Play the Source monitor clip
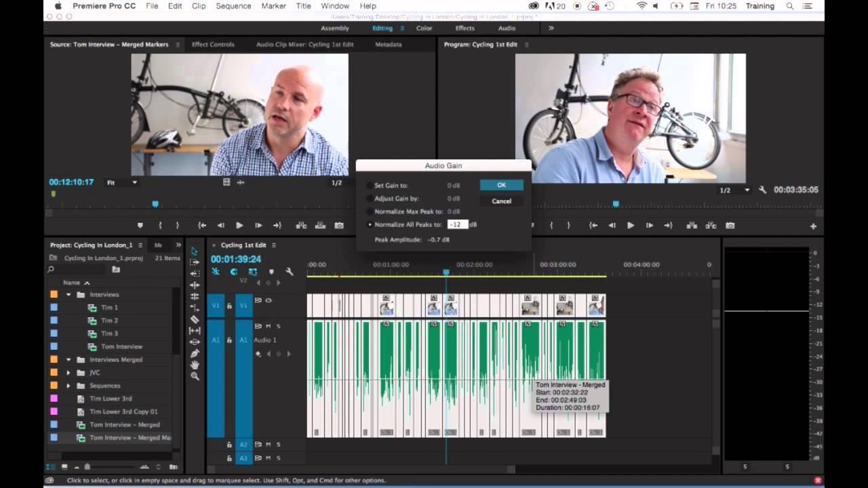868x488 pixels. coord(239,226)
